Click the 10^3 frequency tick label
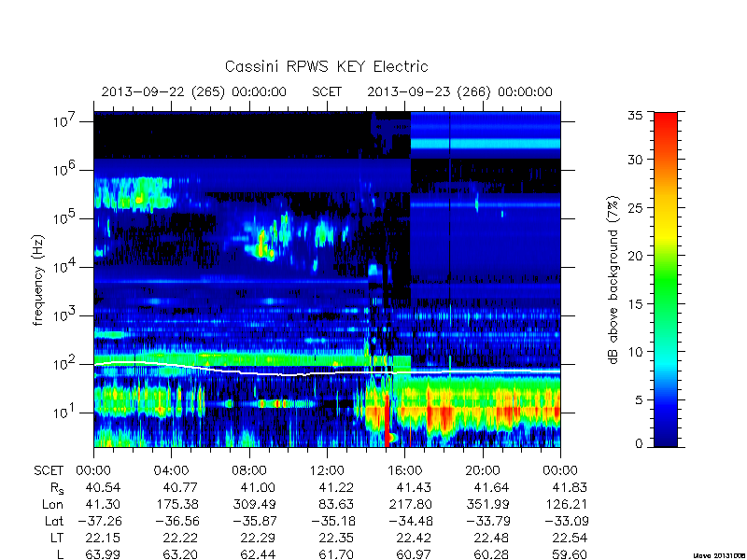Viewport: 747px width, 560px height. coord(65,315)
